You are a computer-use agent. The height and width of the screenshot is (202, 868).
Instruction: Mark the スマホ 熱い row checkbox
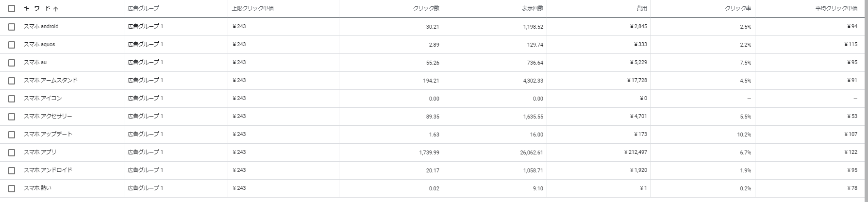(x=12, y=188)
